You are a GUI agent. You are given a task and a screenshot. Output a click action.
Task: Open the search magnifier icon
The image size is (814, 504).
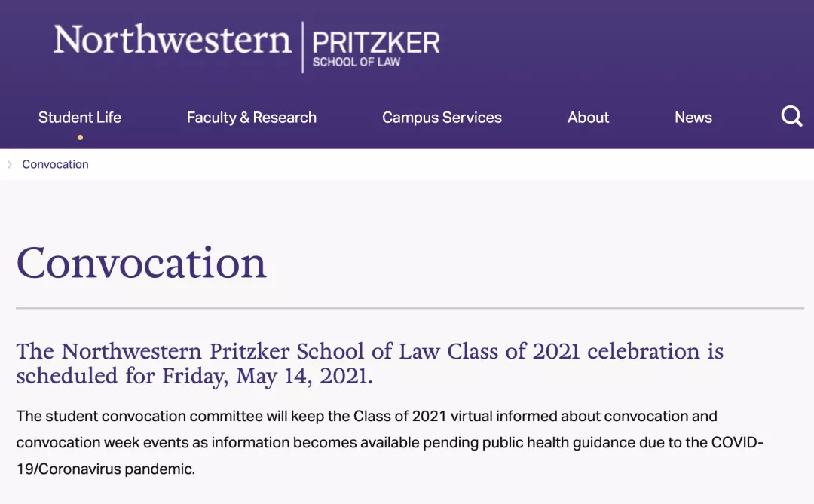point(791,117)
